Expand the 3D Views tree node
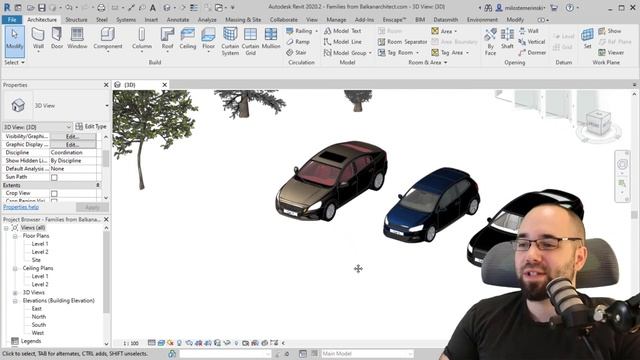Viewport: 640px width, 360px height. [15, 293]
